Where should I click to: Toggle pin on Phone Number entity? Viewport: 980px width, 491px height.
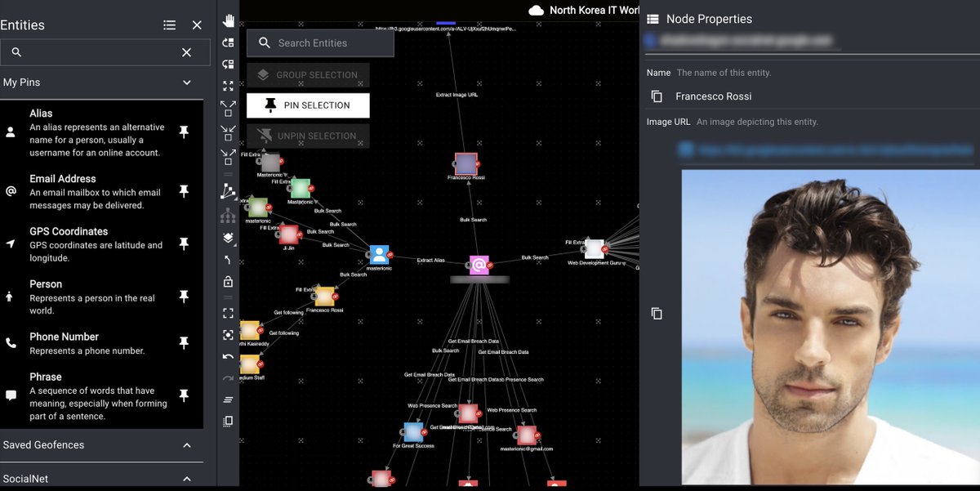[x=184, y=343]
